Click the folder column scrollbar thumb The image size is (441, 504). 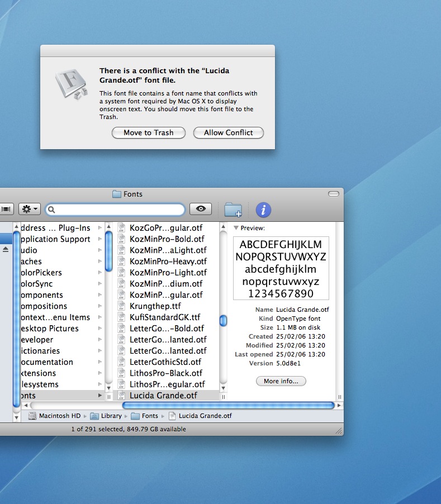point(108,251)
